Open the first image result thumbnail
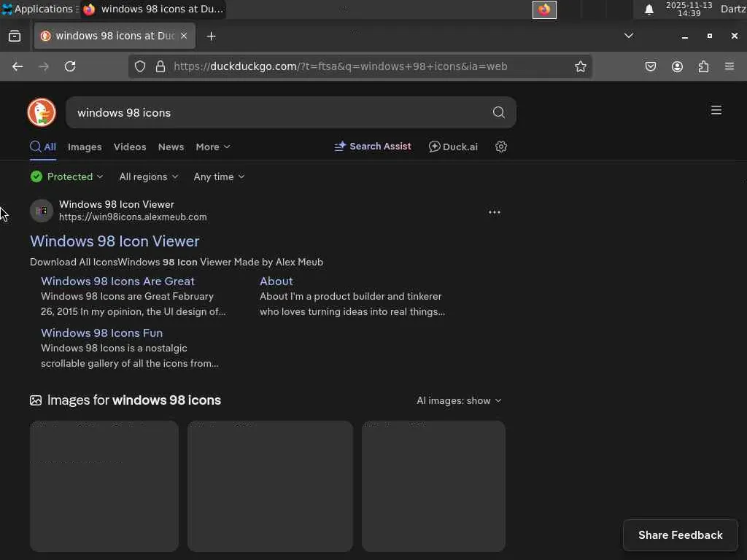 coord(104,486)
